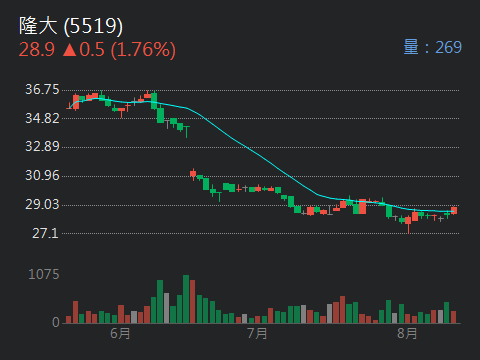Image resolution: width=480 pixels, height=360 pixels.
Task: Click the last red candlestick on the right
Action: 454,211
